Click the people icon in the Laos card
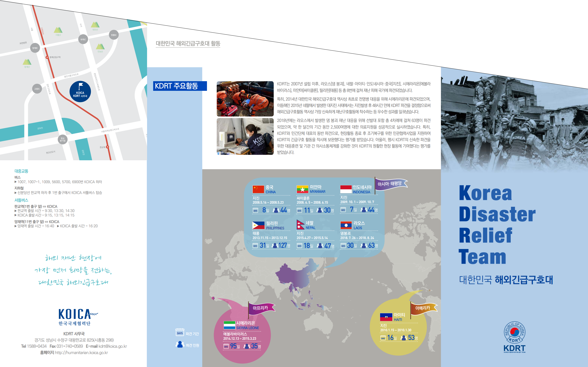588x367 pixels. click(x=364, y=245)
